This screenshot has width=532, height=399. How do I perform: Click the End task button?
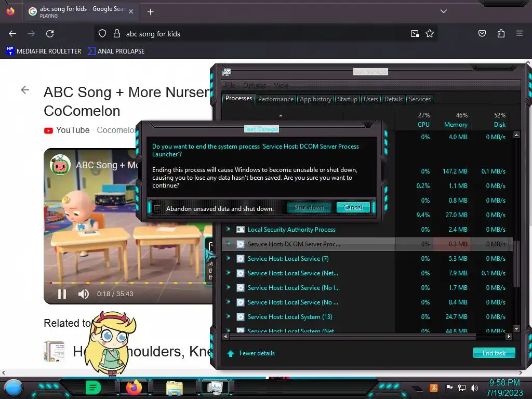click(494, 353)
